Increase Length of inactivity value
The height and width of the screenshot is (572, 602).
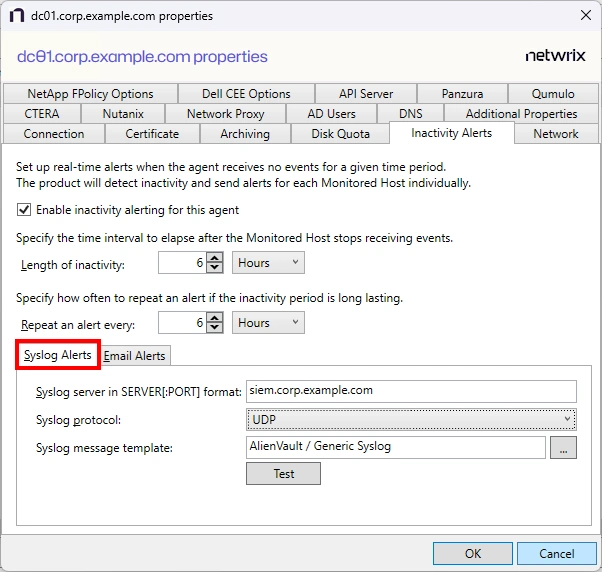tap(214, 258)
